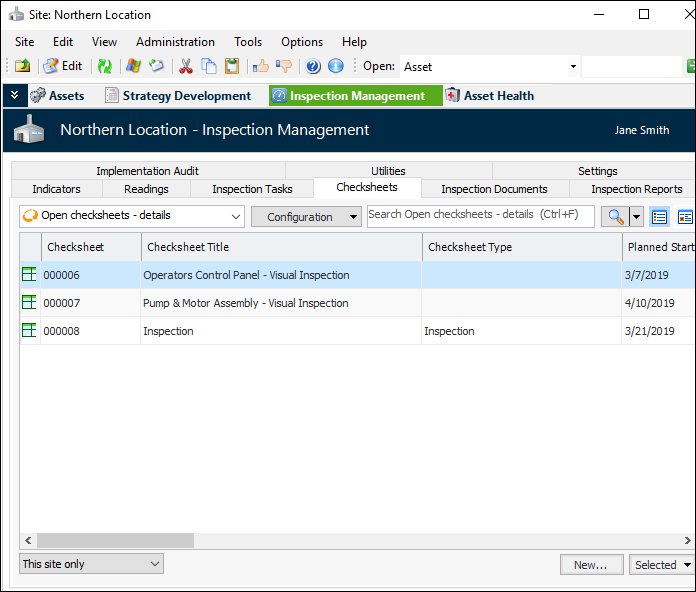The width and height of the screenshot is (696, 592).
Task: Click the thumbs down icon
Action: (x=284, y=66)
